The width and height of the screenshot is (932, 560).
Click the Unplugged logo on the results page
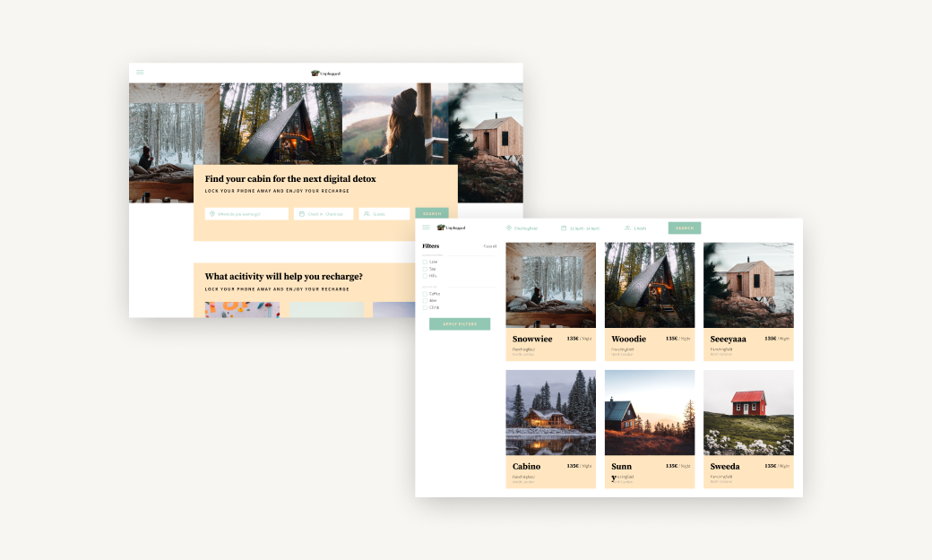[451, 228]
